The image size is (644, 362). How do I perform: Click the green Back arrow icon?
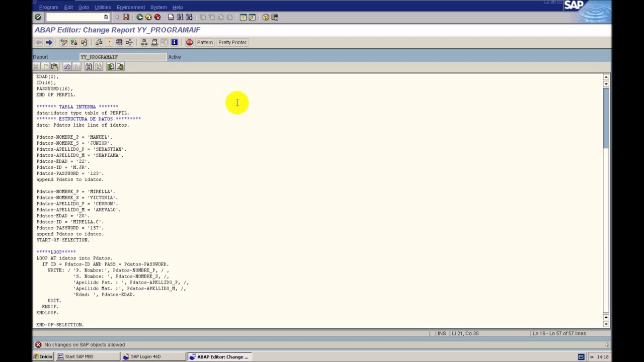click(x=139, y=17)
